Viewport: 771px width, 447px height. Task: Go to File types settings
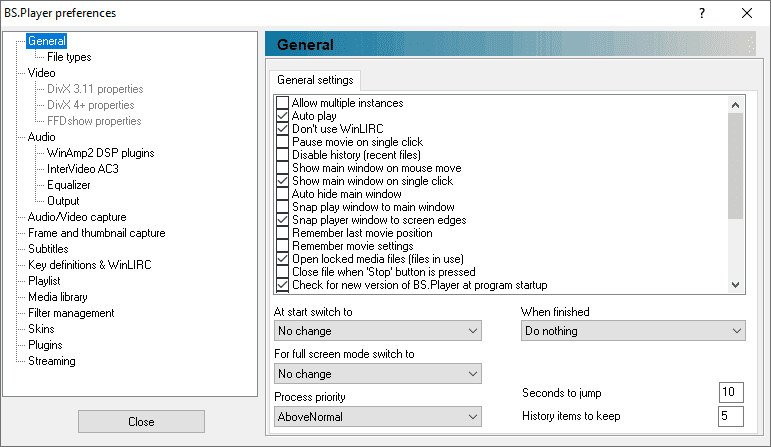[x=69, y=57]
